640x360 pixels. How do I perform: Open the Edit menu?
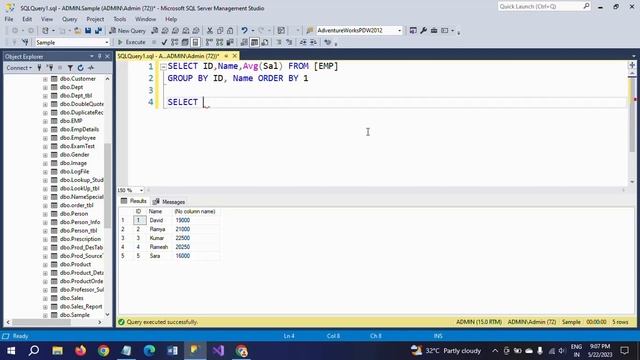click(27, 19)
